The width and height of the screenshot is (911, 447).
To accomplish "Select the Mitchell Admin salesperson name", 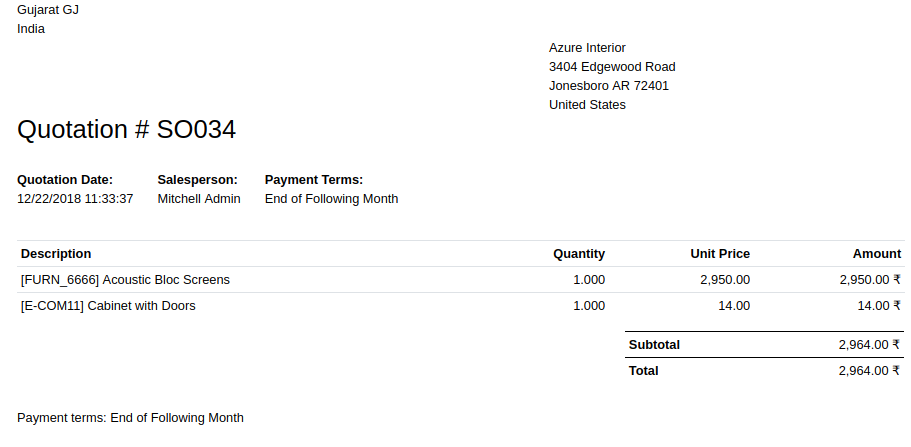I will (x=199, y=199).
